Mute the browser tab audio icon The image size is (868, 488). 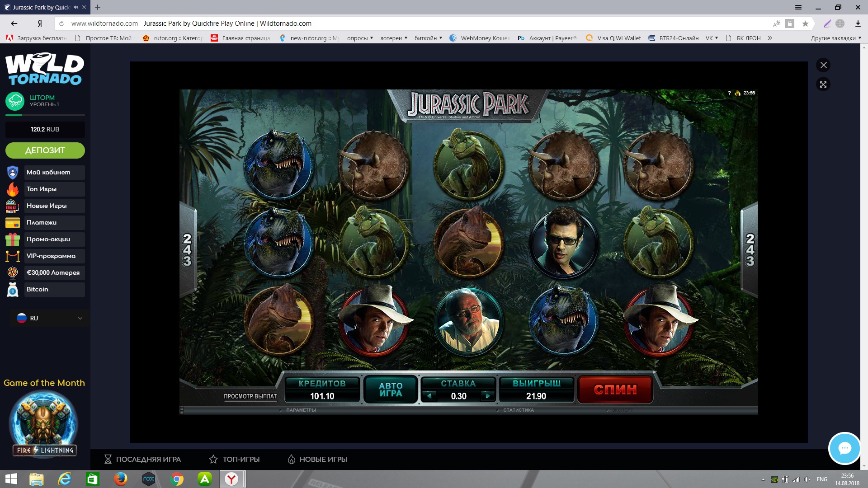pyautogui.click(x=75, y=7)
